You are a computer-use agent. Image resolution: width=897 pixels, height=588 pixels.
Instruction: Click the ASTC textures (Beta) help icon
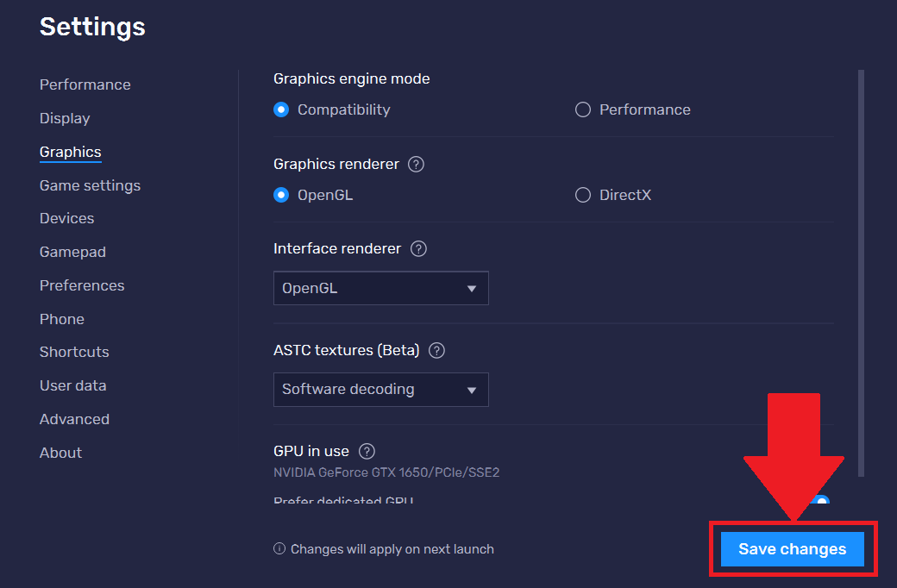436,350
